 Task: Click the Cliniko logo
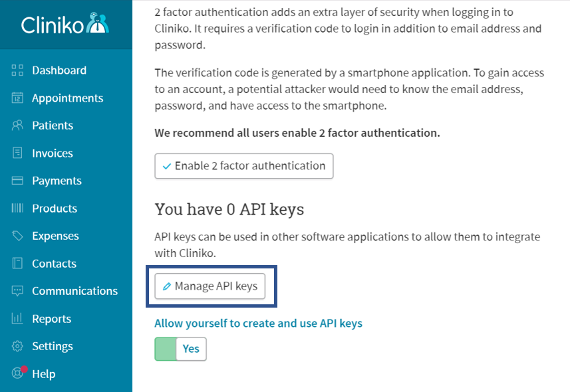click(66, 23)
